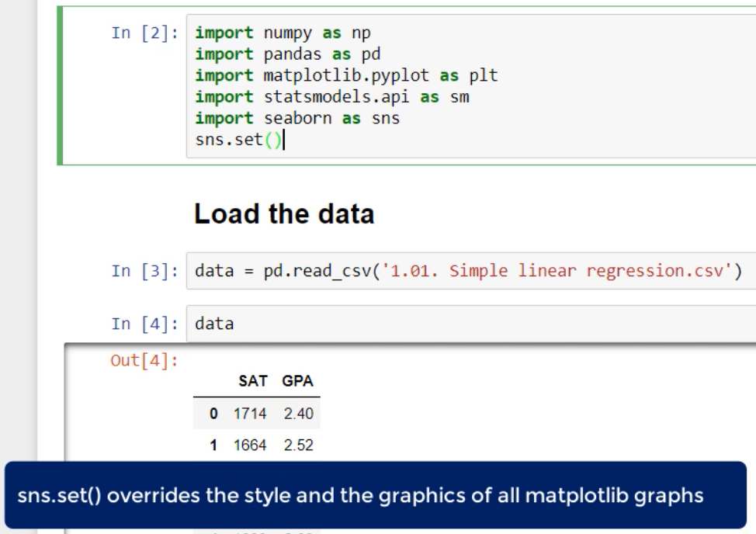
Task: Click the sns.set() explanation caption banner
Action: (373, 496)
